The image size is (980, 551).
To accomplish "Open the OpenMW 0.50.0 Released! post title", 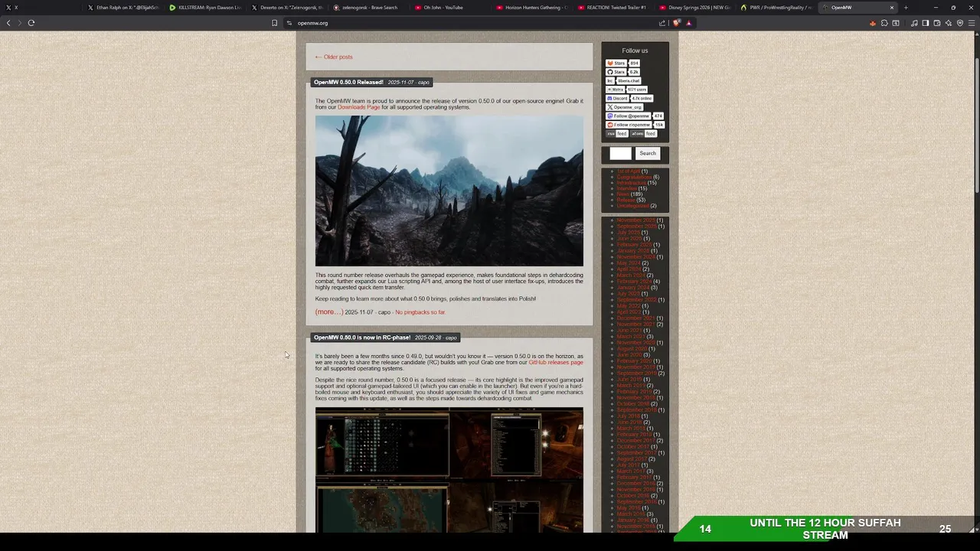I will click(x=348, y=82).
